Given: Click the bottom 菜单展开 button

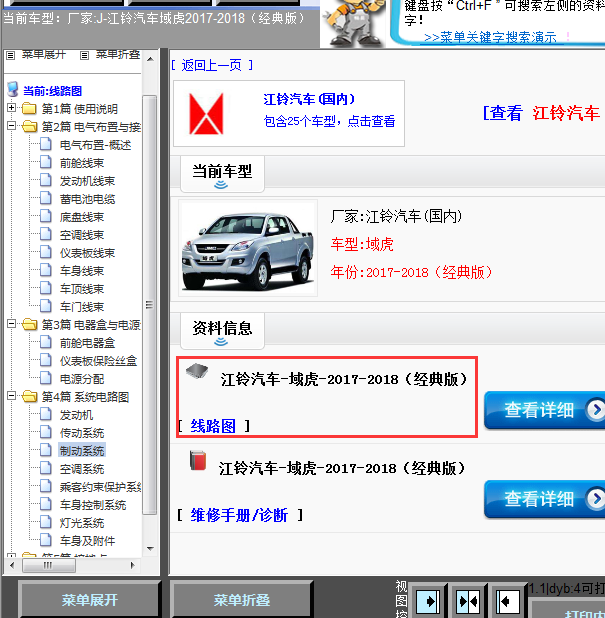Looking at the screenshot, I should (x=90, y=599).
